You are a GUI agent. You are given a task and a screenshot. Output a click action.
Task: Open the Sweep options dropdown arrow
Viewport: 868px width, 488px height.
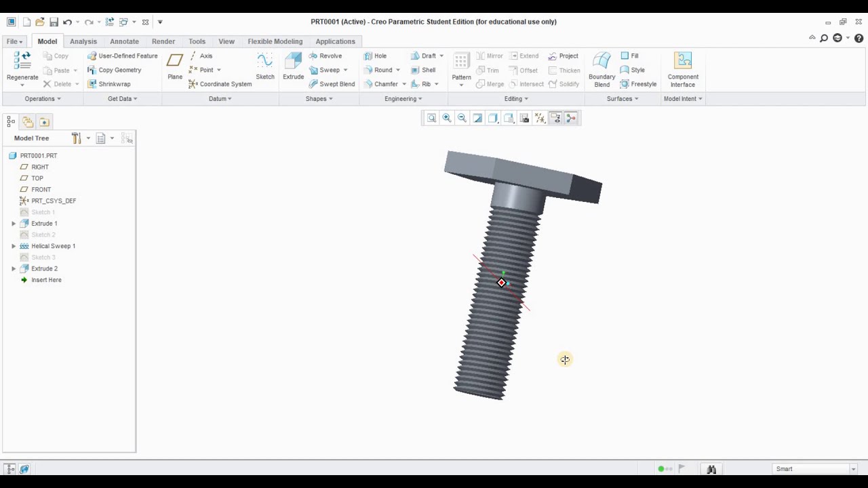click(x=345, y=70)
